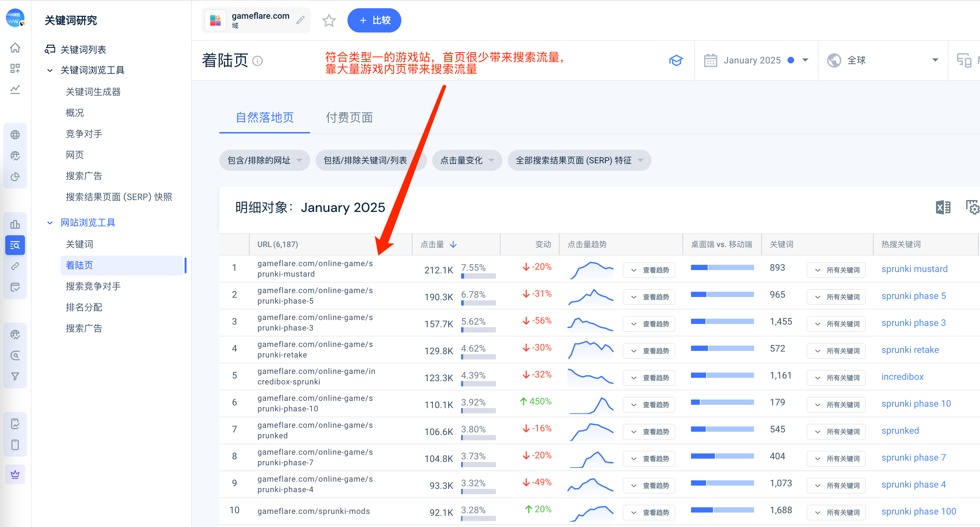
Task: Open the crown upgrade icon in sidebar
Action: [x=15, y=474]
